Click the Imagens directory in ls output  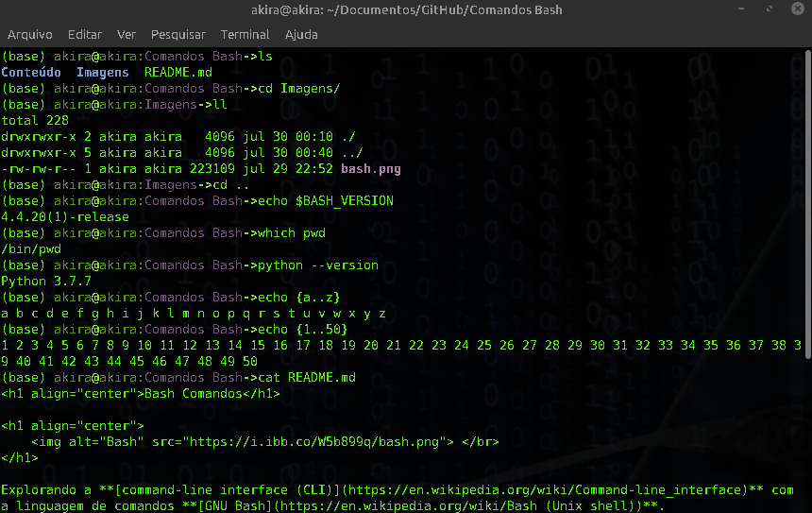103,72
